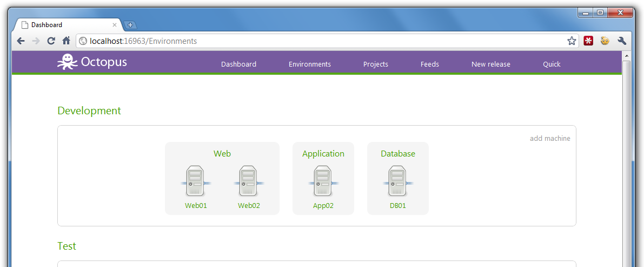The height and width of the screenshot is (267, 644).
Task: Open Dashboard in navigation bar
Action: [x=238, y=64]
